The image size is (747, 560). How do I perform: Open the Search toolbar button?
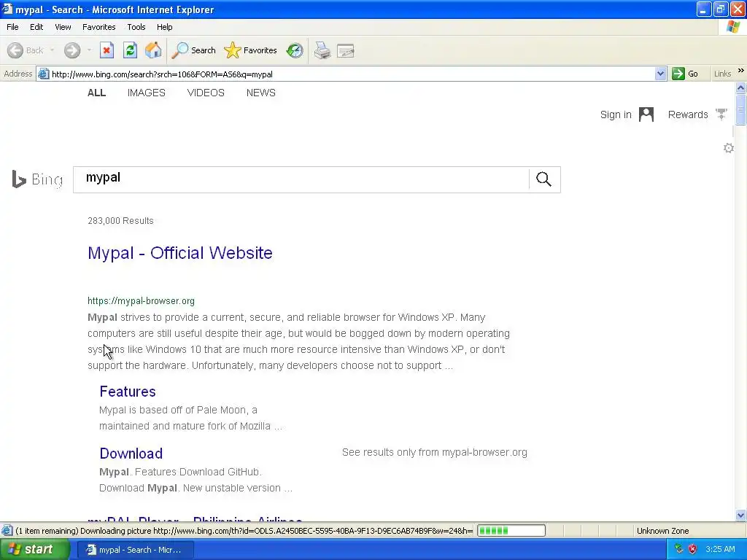pos(193,50)
